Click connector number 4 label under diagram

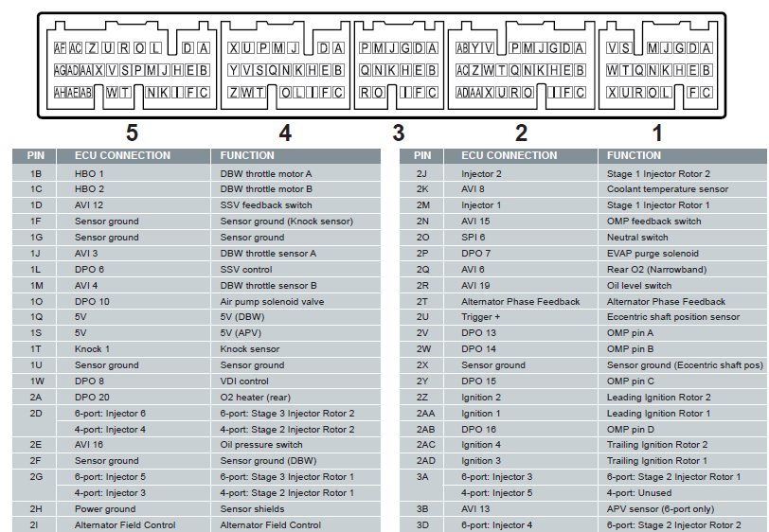tap(285, 133)
